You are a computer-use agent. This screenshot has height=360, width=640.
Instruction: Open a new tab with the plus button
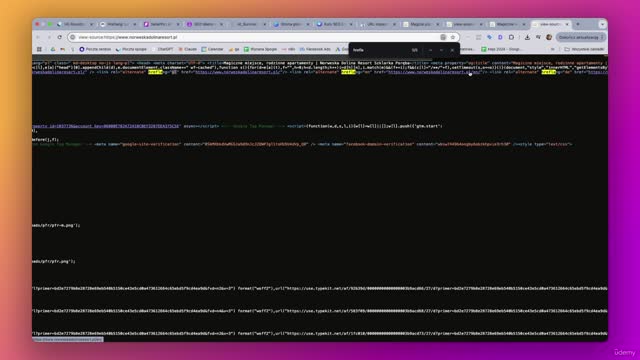578,24
